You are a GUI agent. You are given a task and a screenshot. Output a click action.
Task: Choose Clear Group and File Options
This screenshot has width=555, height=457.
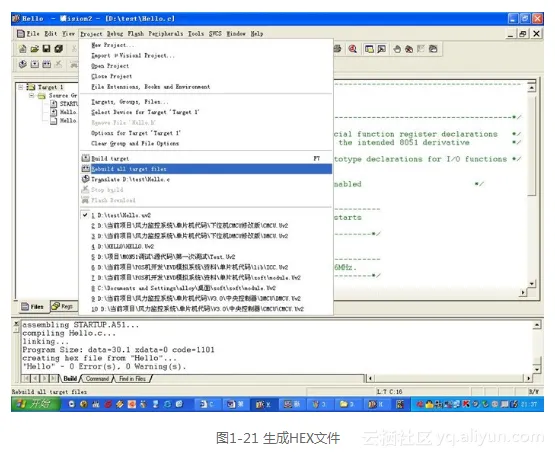tap(206, 143)
